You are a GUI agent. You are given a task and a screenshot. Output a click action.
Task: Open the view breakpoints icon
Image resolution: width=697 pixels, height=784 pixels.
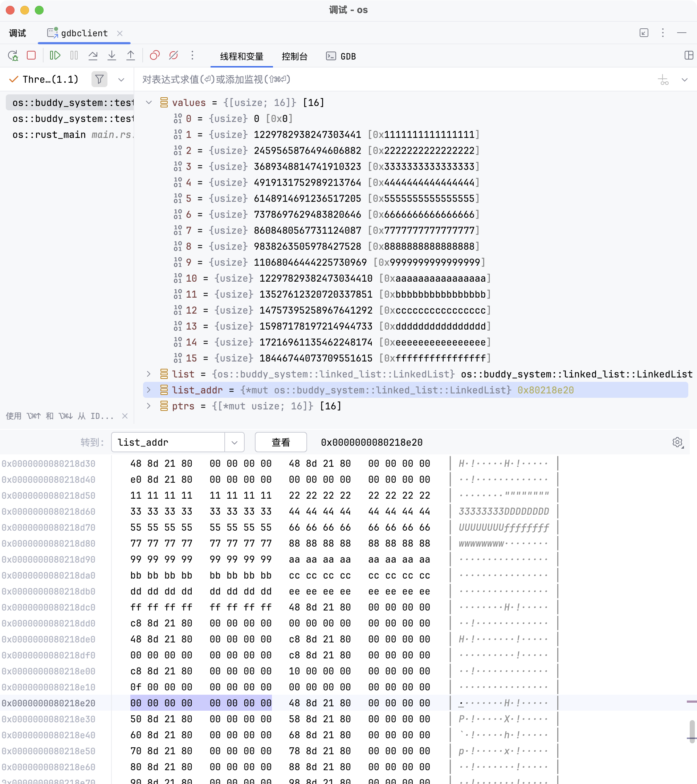click(x=155, y=56)
